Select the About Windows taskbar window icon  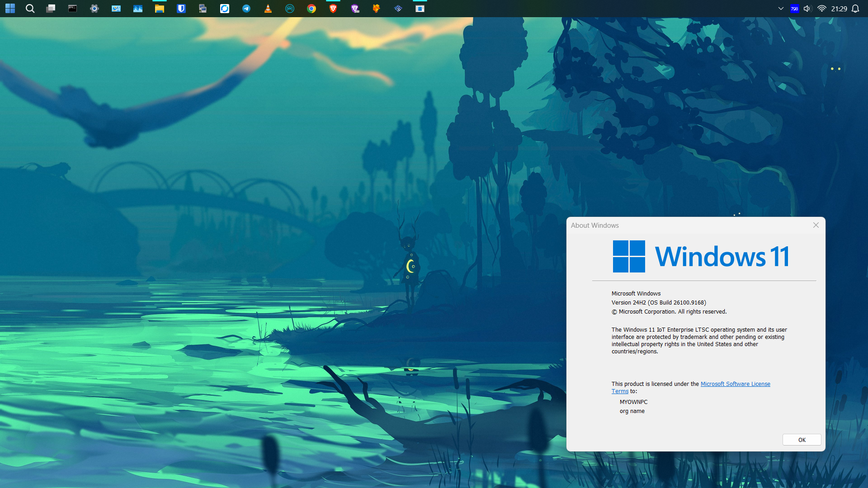(420, 9)
